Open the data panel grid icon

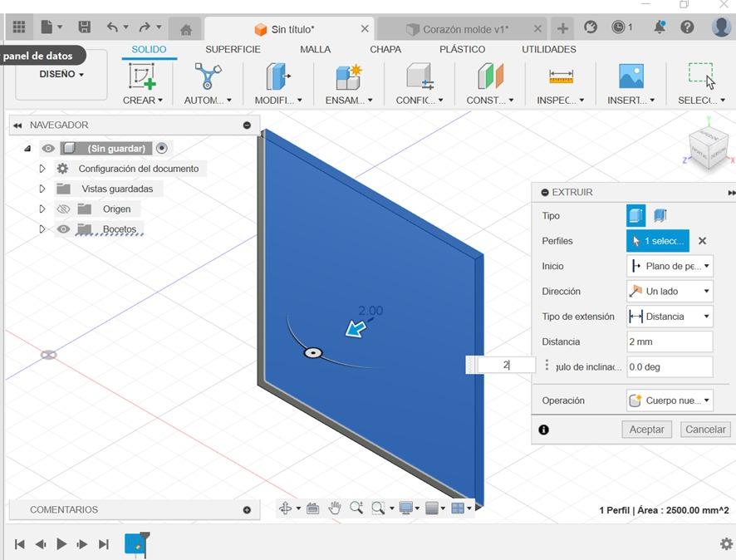(18, 27)
